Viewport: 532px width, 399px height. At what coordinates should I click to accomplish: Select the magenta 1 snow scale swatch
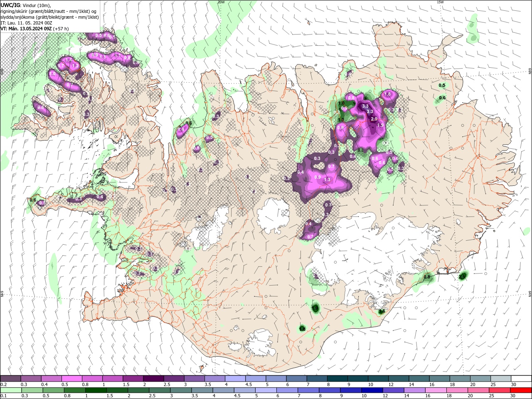pos(113,379)
